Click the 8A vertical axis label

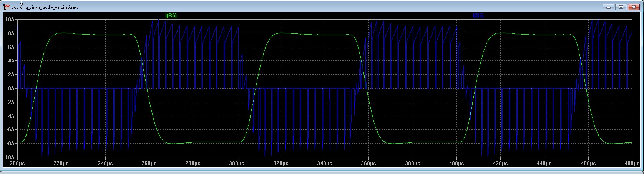11,33
